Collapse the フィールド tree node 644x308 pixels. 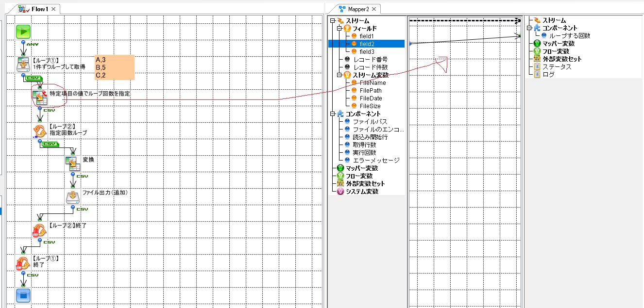pos(340,29)
